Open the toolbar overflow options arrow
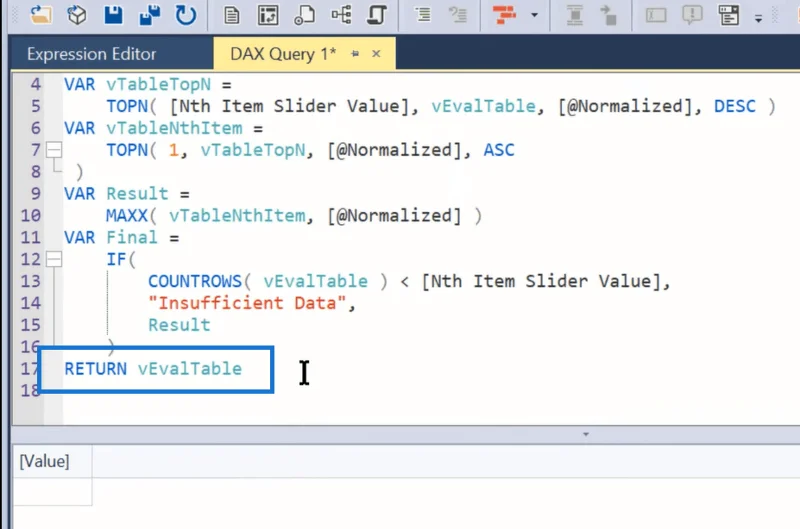Screen dimensions: 800x529 pos(758,18)
